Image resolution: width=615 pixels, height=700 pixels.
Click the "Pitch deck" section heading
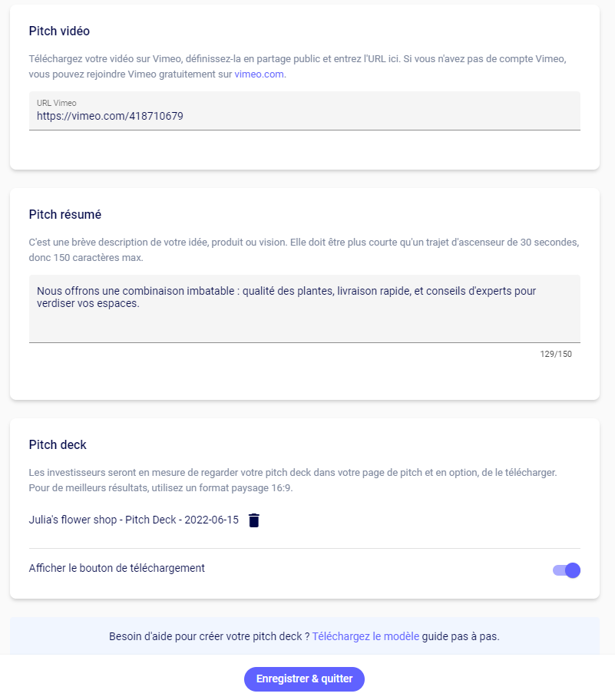coord(58,444)
